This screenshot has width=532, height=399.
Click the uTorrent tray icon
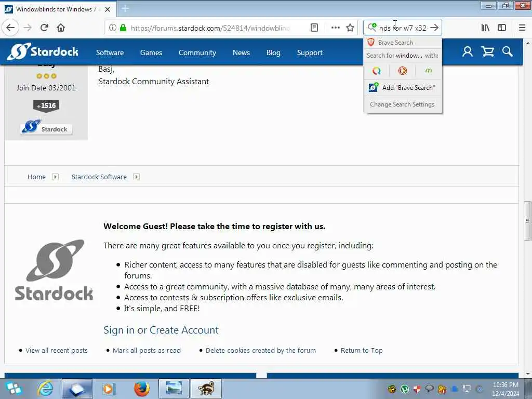(x=404, y=389)
